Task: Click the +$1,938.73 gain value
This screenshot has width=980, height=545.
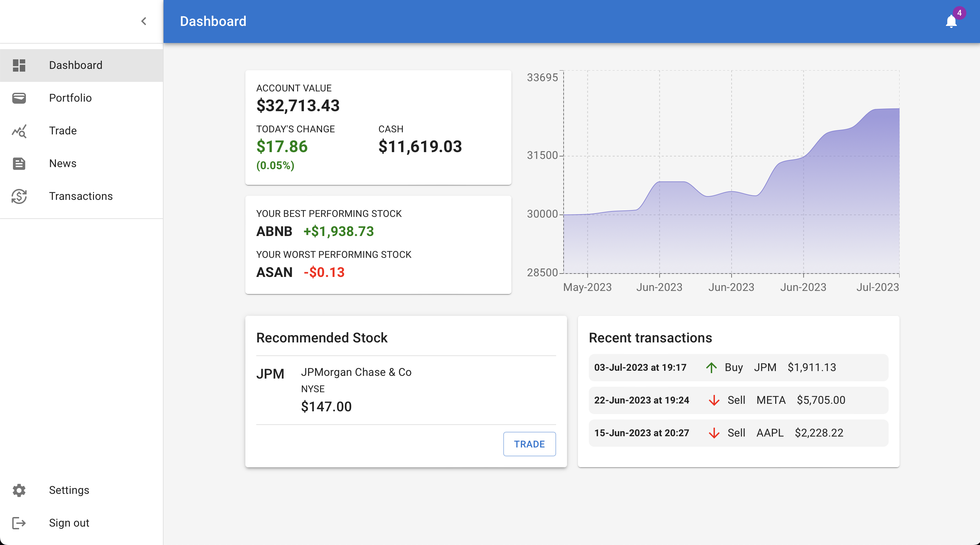Action: click(339, 231)
